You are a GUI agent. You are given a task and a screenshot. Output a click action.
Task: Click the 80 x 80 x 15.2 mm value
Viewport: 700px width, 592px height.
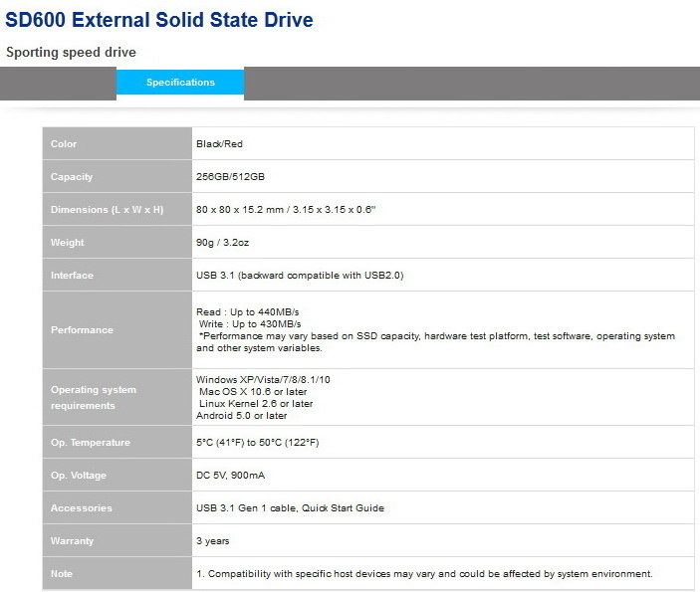(x=286, y=210)
